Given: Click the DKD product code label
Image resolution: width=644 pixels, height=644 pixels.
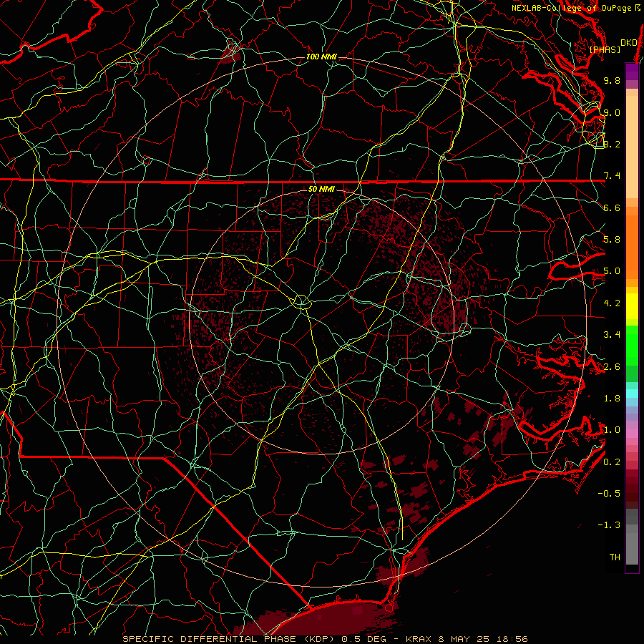Looking at the screenshot, I should pyautogui.click(x=628, y=43).
